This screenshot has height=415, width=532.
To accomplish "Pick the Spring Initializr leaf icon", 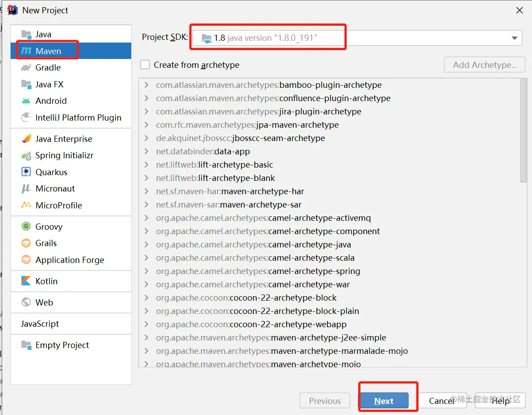I will coord(27,155).
